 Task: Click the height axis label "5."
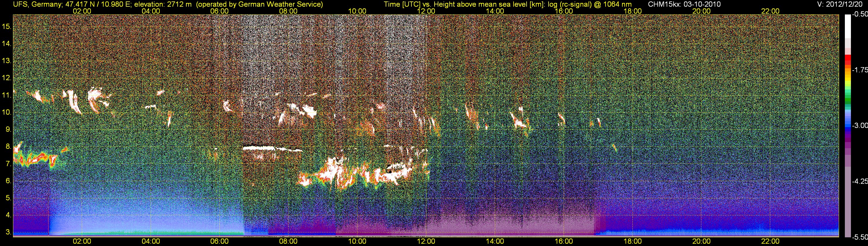point(8,198)
